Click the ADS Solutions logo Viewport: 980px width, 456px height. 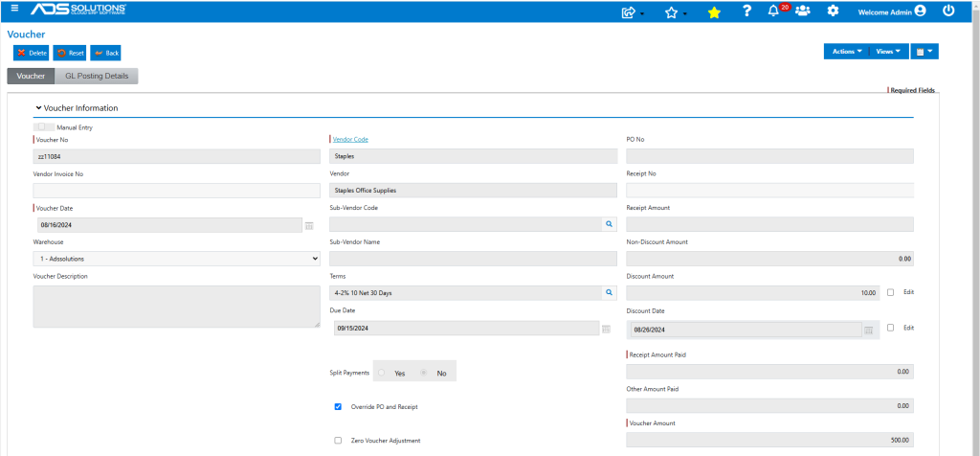point(78,10)
